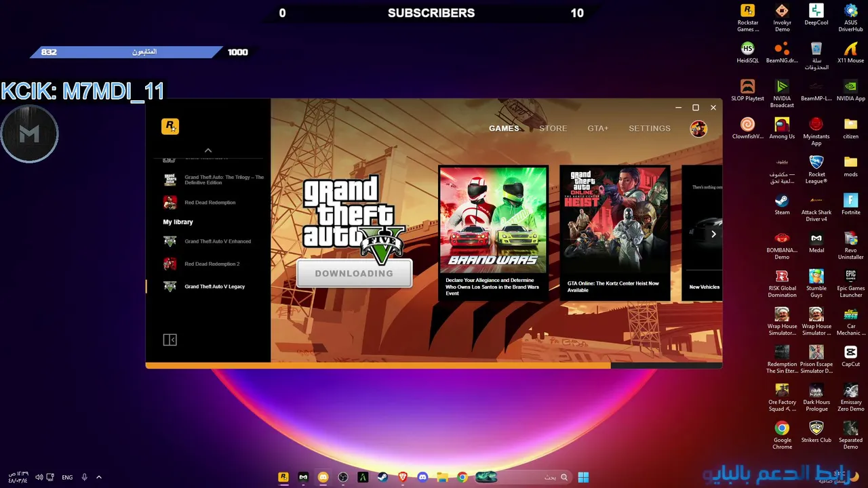Open the DeepCool desktop icon

816,14
